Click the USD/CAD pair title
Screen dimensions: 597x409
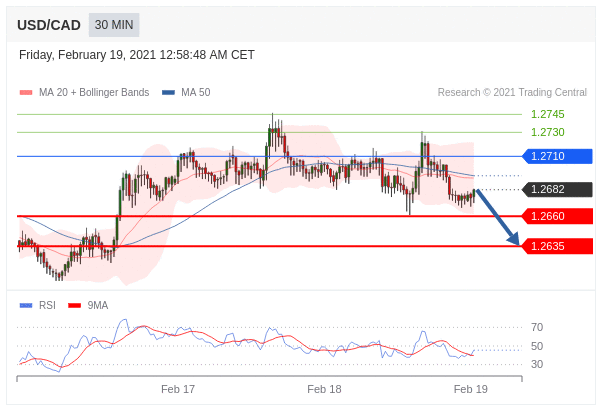(x=49, y=25)
